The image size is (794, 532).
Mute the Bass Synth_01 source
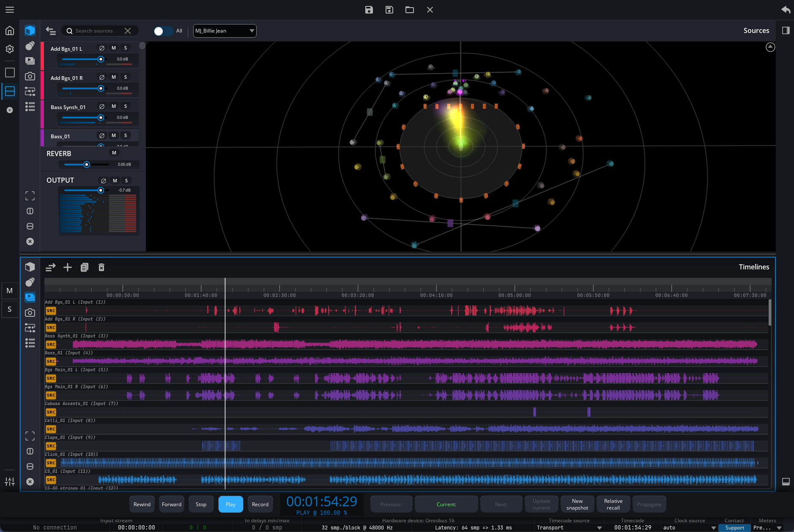coord(113,106)
